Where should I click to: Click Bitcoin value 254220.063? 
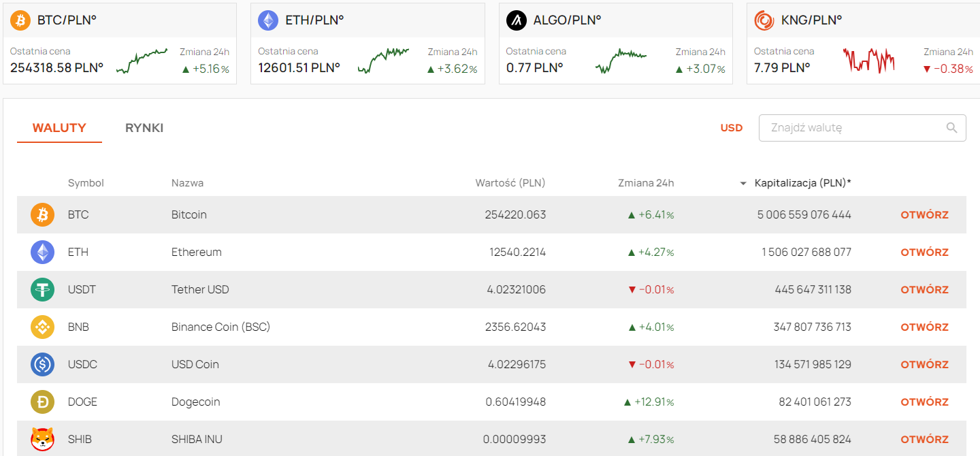click(515, 215)
